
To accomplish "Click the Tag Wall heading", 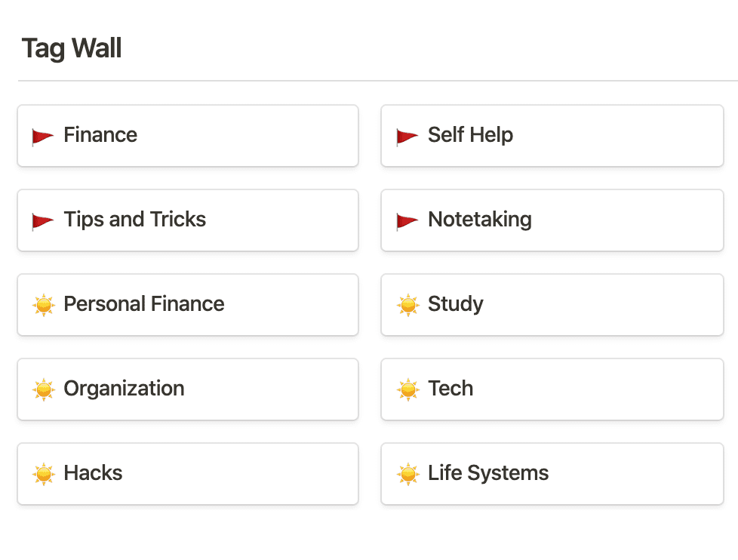I will (x=72, y=49).
